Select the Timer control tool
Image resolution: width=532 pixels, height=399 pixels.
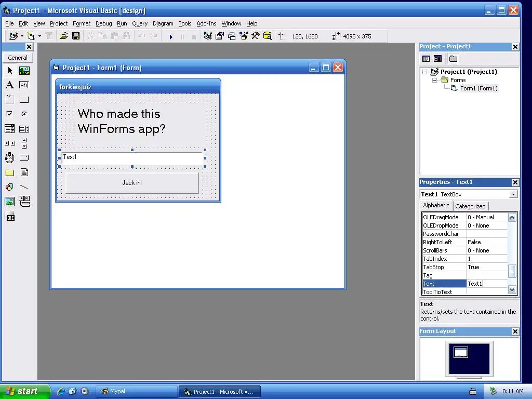click(x=10, y=158)
